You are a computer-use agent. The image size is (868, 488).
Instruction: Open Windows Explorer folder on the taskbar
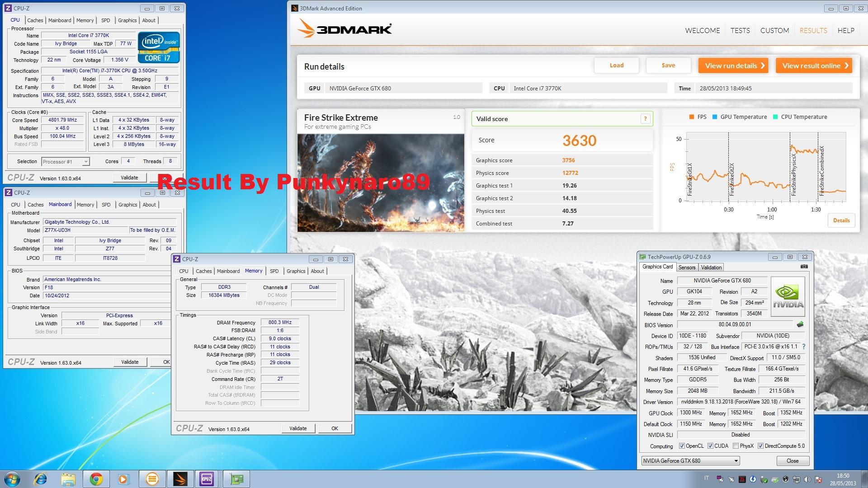68,479
